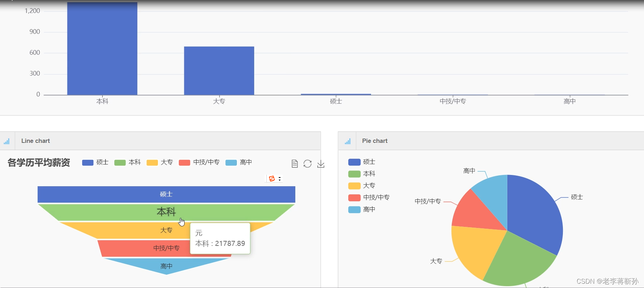Toggle 高中 legend in funnel chart
Viewport: 644px width, 288px height.
pos(239,162)
